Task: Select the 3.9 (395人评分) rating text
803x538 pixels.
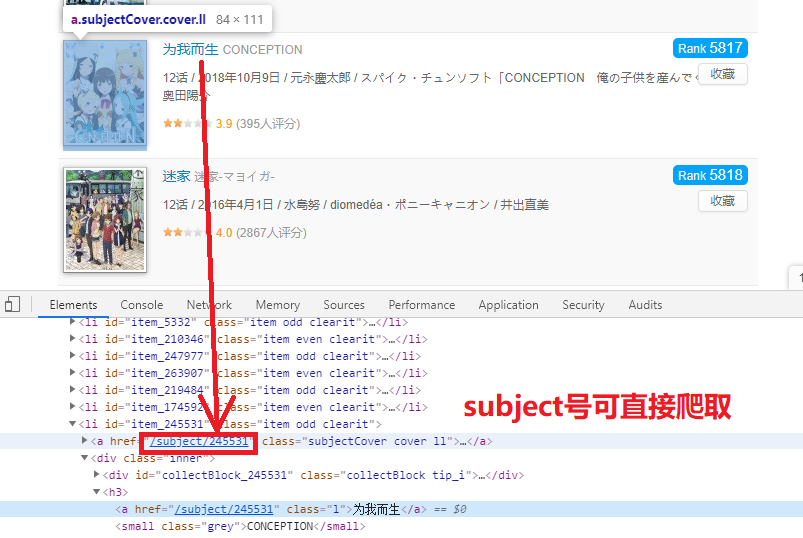Action: [x=258, y=123]
